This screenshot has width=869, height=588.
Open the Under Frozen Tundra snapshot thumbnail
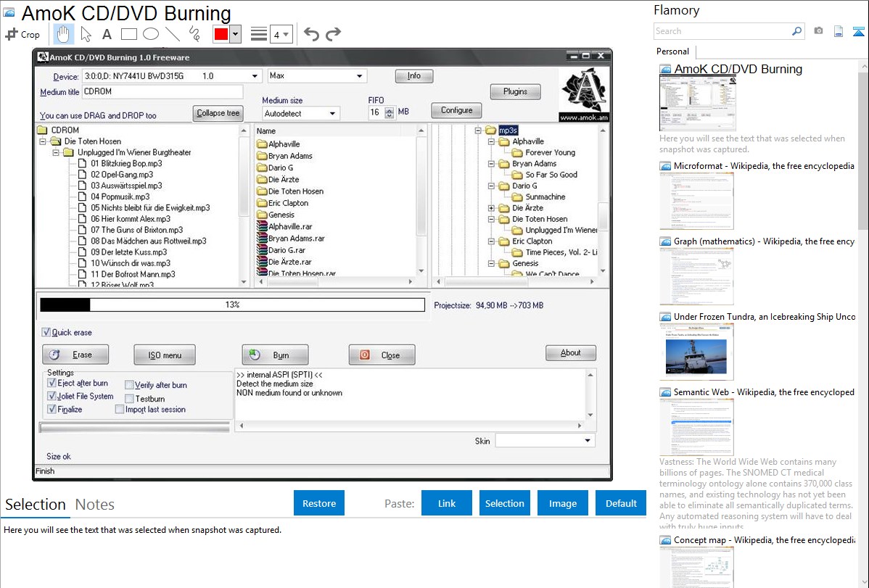coord(696,352)
